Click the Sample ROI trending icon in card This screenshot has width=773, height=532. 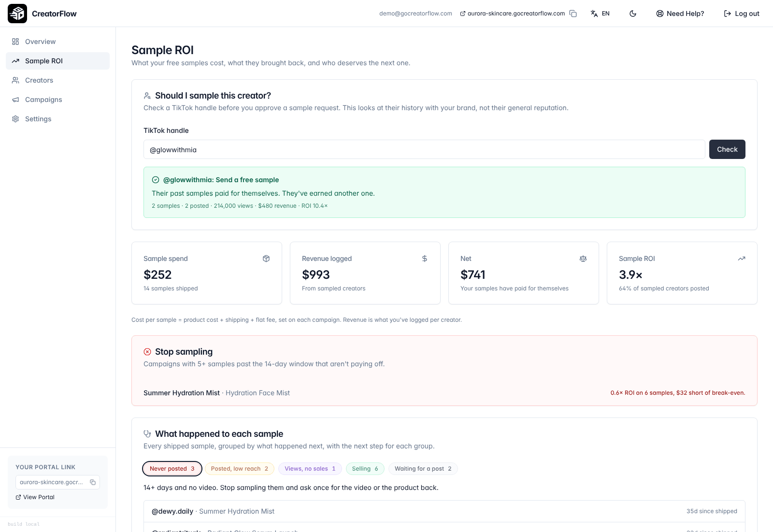742,259
